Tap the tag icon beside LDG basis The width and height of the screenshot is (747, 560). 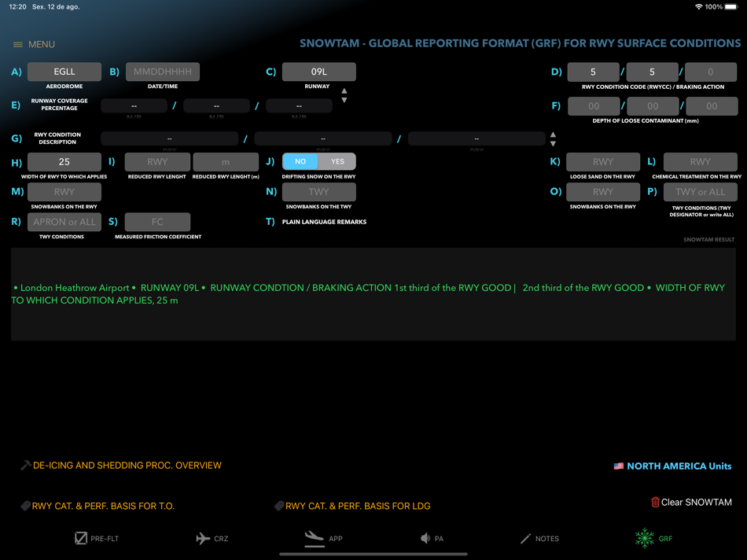279,506
